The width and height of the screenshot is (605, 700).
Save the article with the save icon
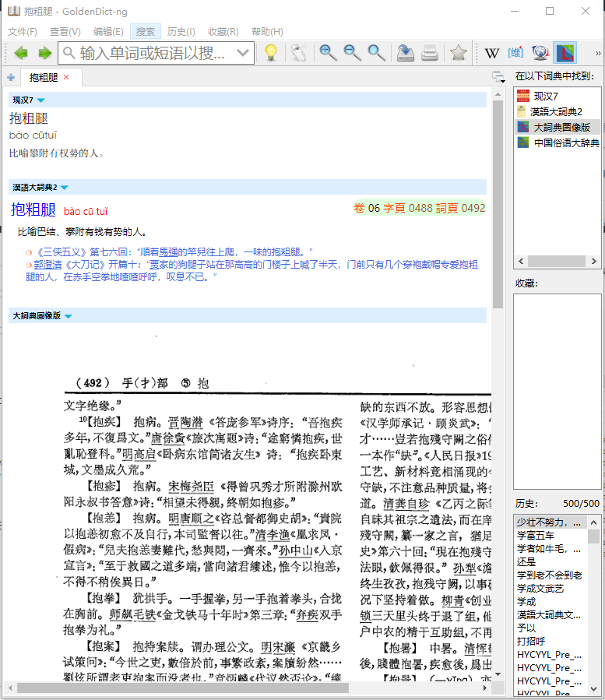pyautogui.click(x=406, y=53)
